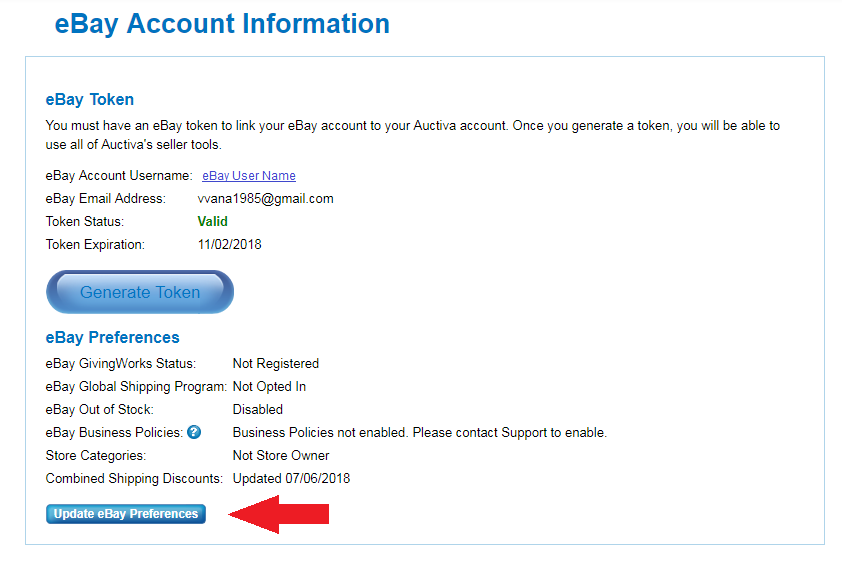Click the Not Opted In shipping program value
842x577 pixels.
tap(269, 386)
